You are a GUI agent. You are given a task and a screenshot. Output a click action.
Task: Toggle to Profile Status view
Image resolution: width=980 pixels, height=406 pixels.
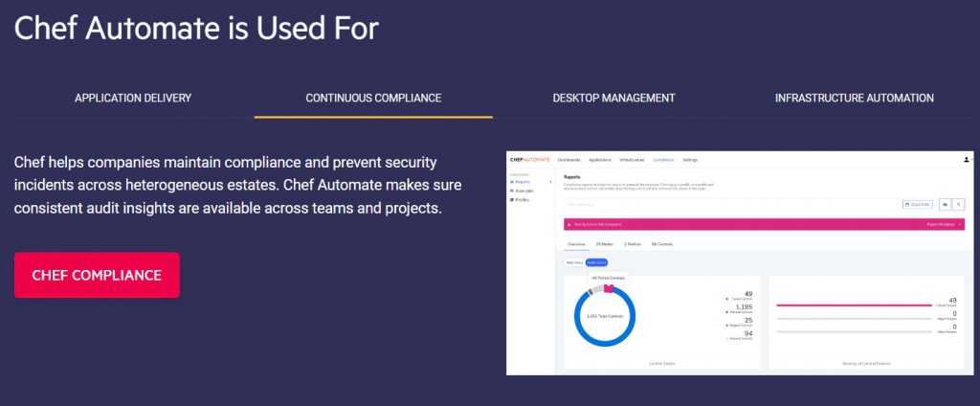coord(596,261)
